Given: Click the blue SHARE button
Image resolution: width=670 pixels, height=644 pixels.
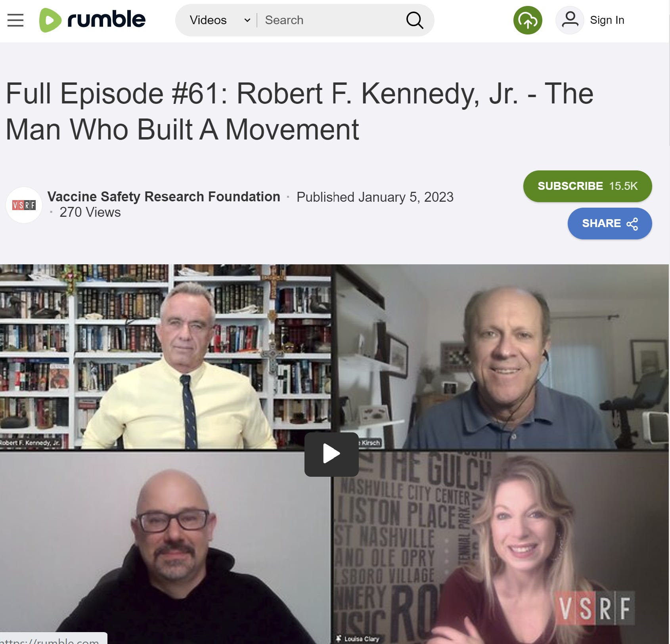Looking at the screenshot, I should (609, 224).
